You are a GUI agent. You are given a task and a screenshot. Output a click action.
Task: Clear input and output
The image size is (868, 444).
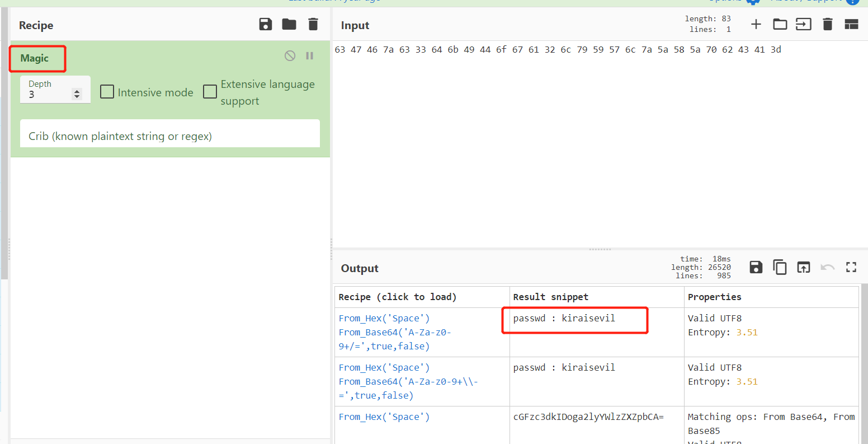point(828,24)
